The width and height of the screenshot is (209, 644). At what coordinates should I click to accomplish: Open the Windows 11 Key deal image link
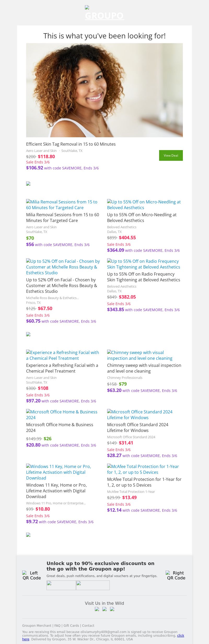(x=59, y=472)
